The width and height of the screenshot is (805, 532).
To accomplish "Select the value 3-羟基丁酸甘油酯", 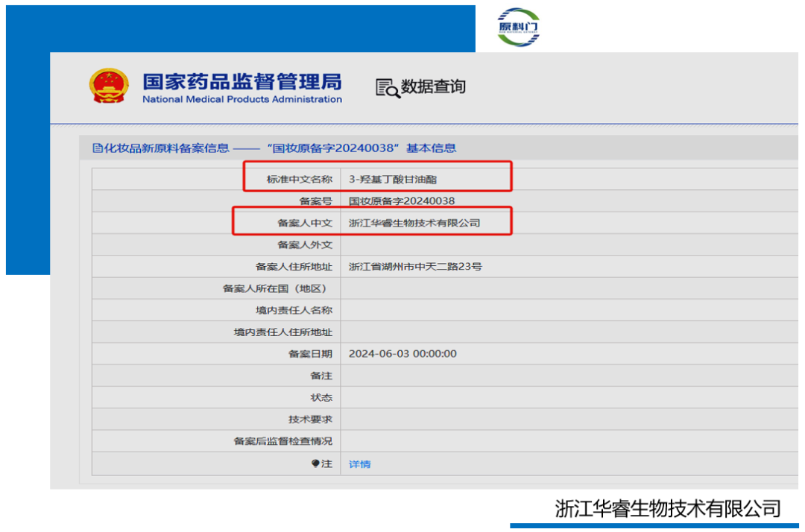I will [x=393, y=179].
